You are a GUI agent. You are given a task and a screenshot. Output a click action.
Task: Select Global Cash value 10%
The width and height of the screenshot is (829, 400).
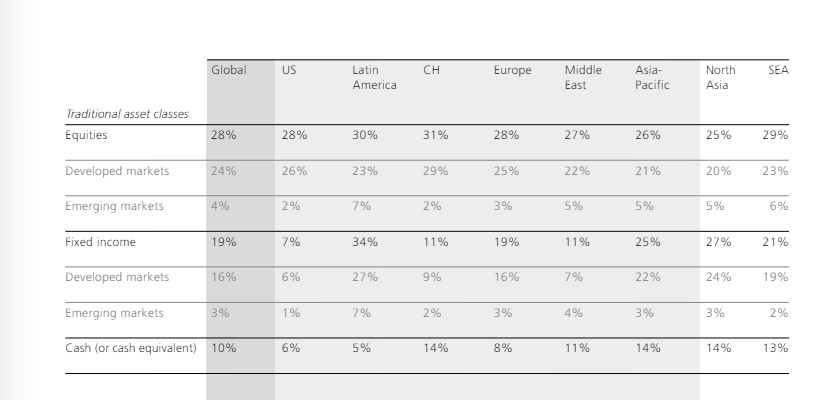(x=223, y=348)
